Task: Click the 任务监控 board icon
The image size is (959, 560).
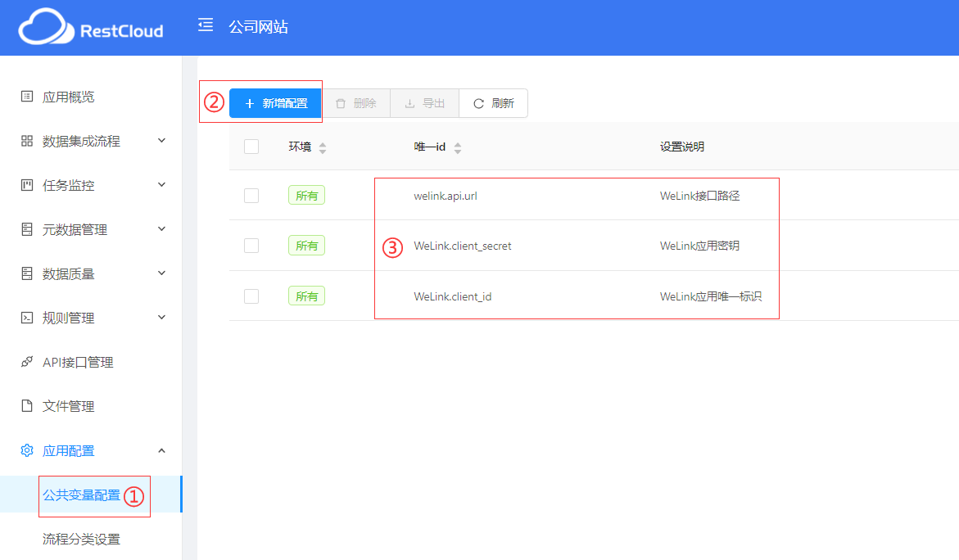Action: 27,185
